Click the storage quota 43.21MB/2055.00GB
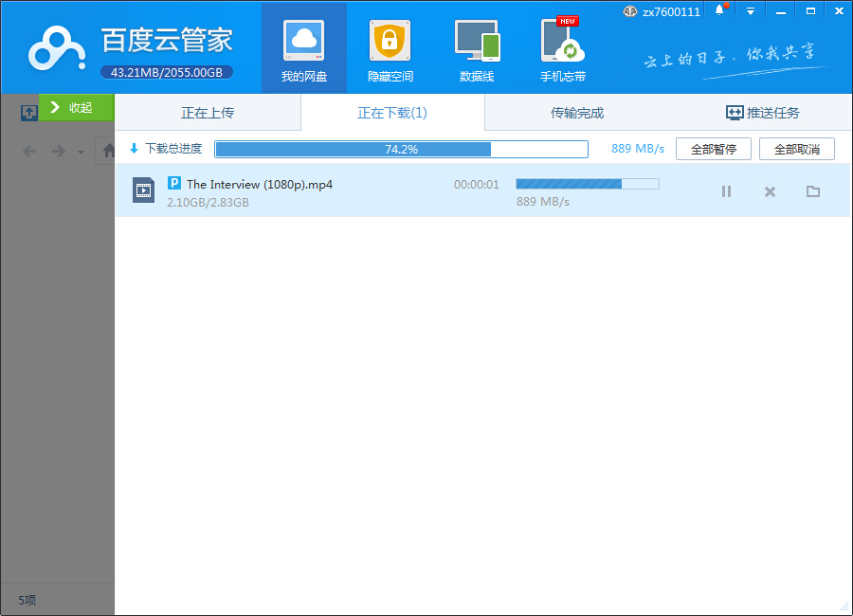 [x=167, y=72]
